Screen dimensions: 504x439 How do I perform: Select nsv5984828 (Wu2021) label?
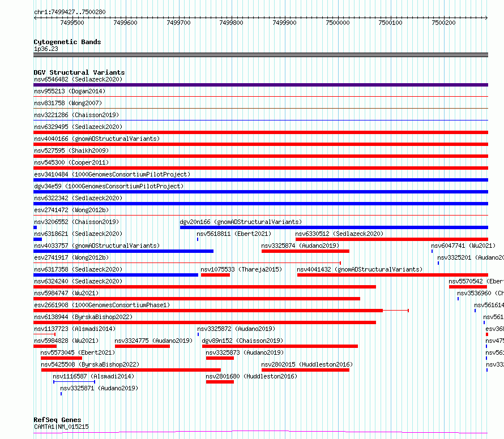(x=66, y=341)
